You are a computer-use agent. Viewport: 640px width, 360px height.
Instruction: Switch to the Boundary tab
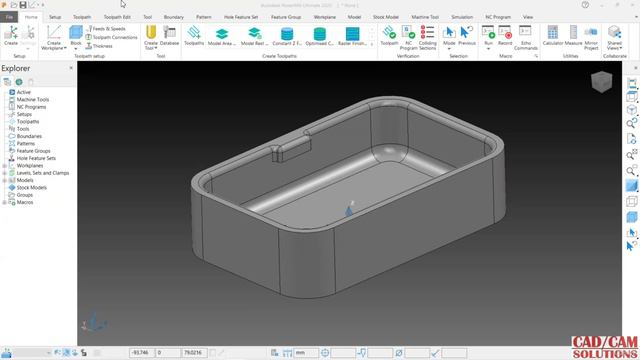point(173,17)
